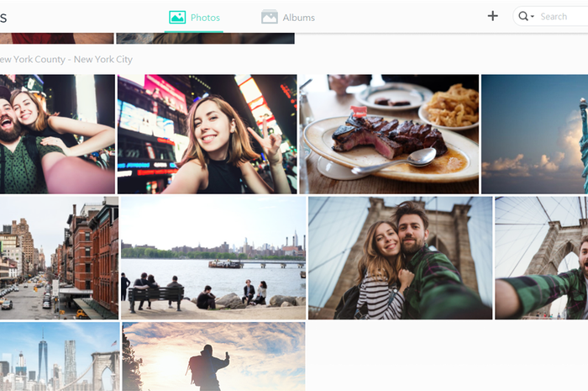The height and width of the screenshot is (391, 588).
Task: Open the Times Square couple selfie photo
Action: pyautogui.click(x=57, y=134)
